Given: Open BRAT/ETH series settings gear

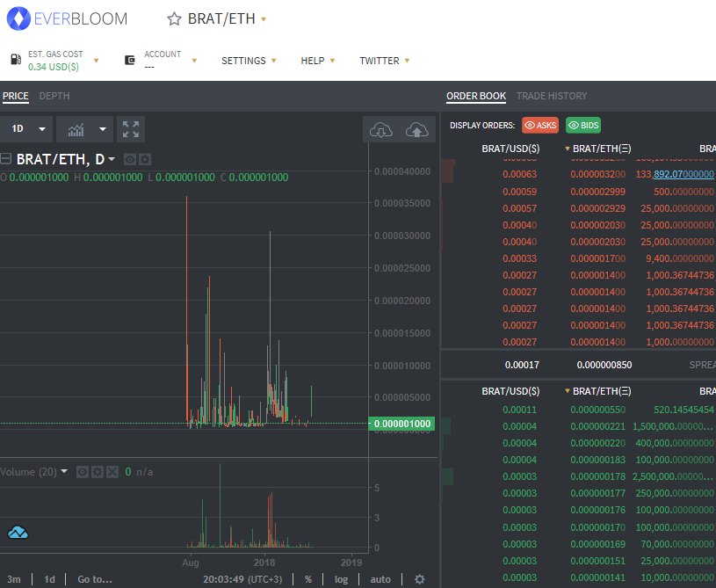Looking at the screenshot, I should coord(145,159).
